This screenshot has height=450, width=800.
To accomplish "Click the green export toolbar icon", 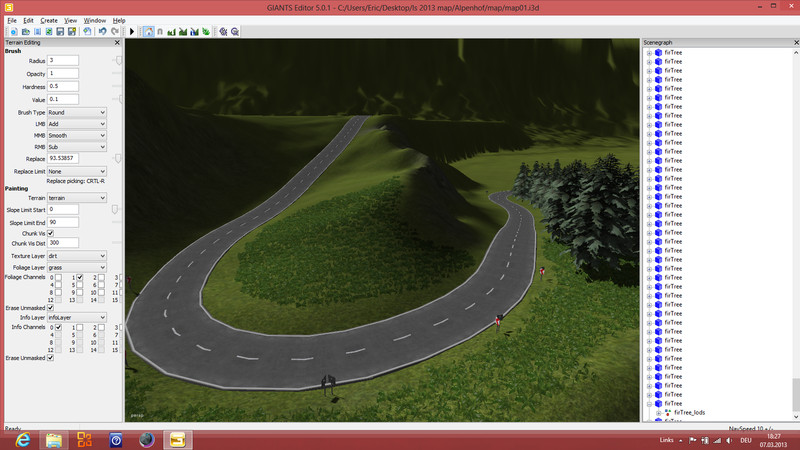I will (x=48, y=32).
